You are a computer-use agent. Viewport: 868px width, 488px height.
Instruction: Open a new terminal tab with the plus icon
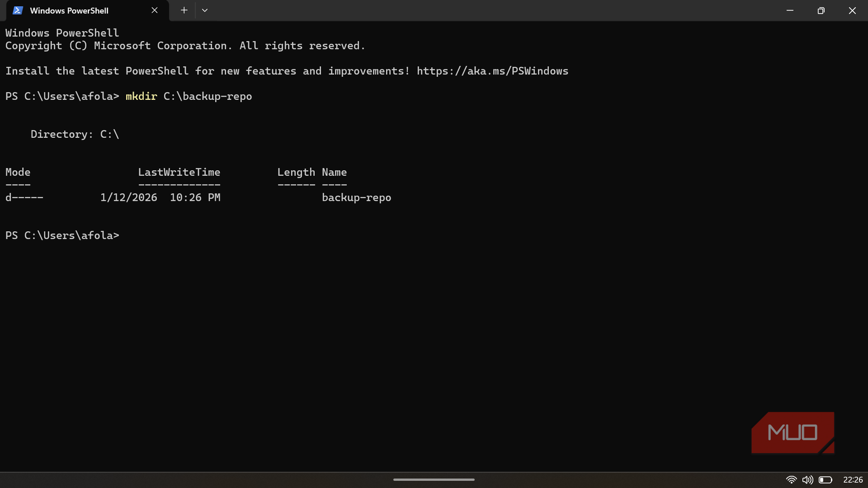tap(184, 10)
